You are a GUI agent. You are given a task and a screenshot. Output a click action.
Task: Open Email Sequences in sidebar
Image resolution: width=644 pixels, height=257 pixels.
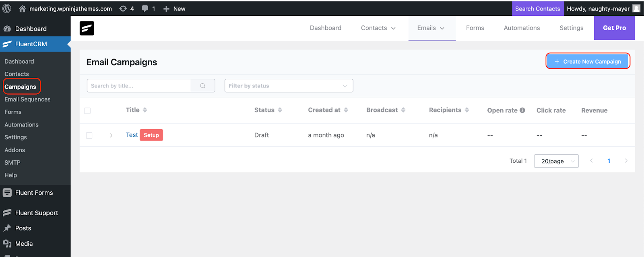[x=27, y=99]
